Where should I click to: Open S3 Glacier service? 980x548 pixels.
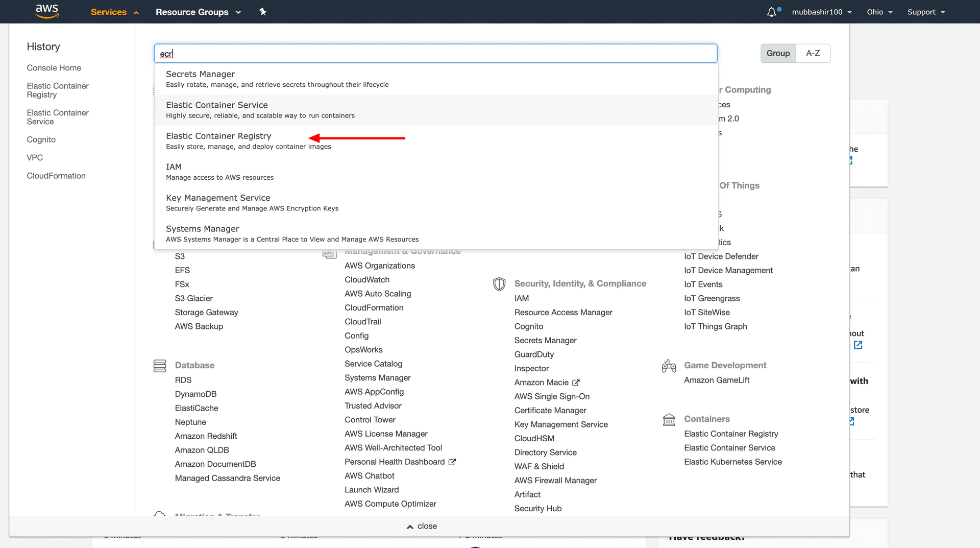(x=193, y=298)
